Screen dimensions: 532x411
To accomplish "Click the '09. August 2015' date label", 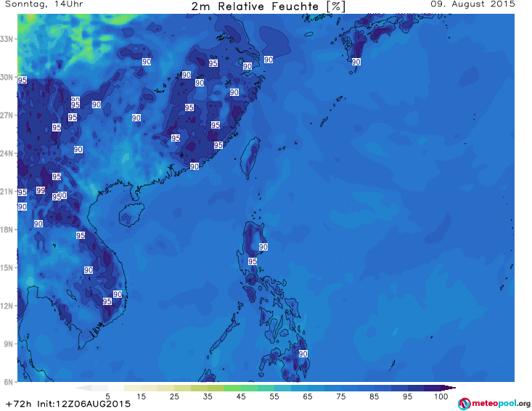I will (x=472, y=4).
